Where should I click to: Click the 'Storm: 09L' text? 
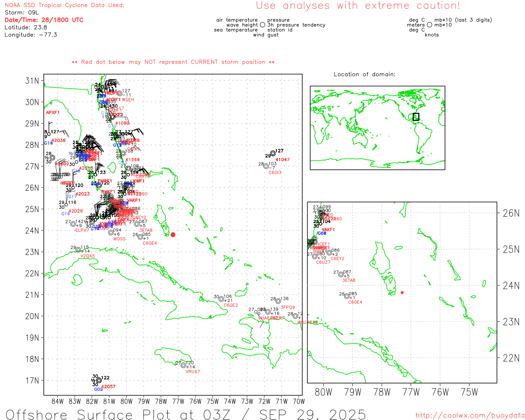pyautogui.click(x=21, y=13)
